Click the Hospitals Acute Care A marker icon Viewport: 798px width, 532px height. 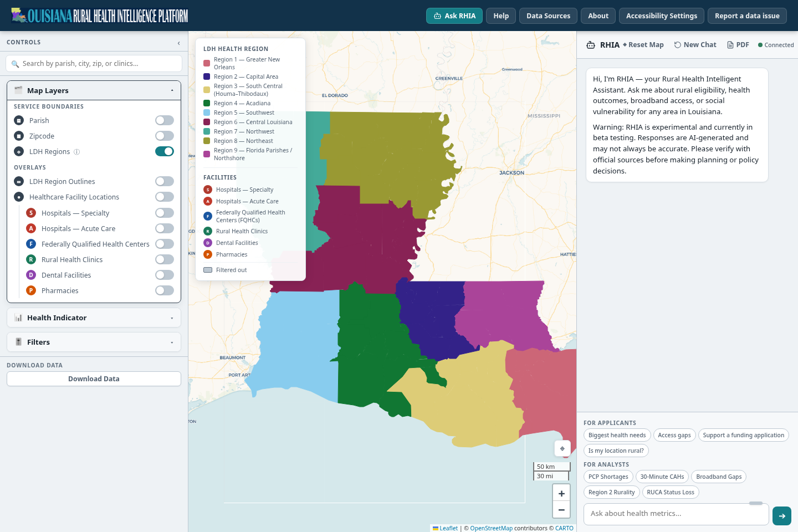[x=31, y=228]
